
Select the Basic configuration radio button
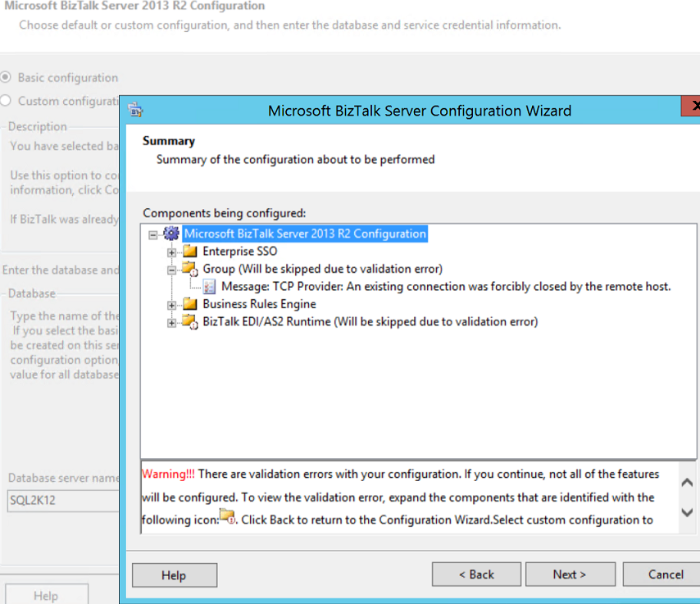click(6, 77)
